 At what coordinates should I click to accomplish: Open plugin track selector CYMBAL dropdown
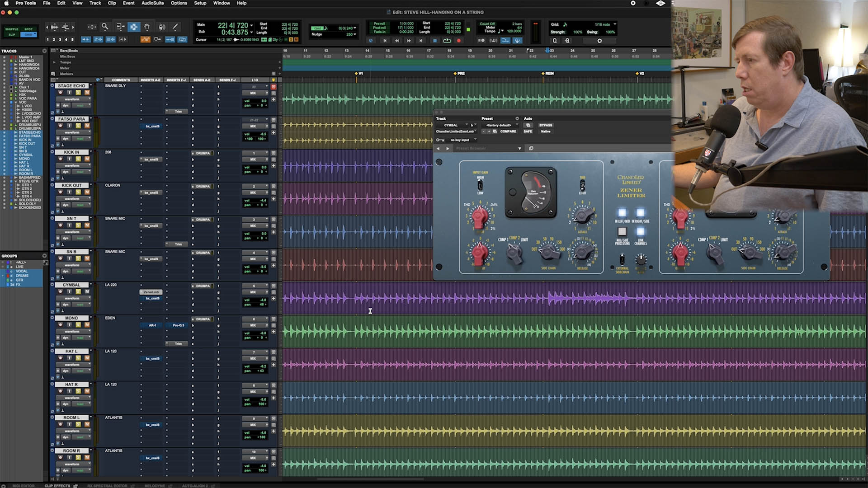pos(452,125)
